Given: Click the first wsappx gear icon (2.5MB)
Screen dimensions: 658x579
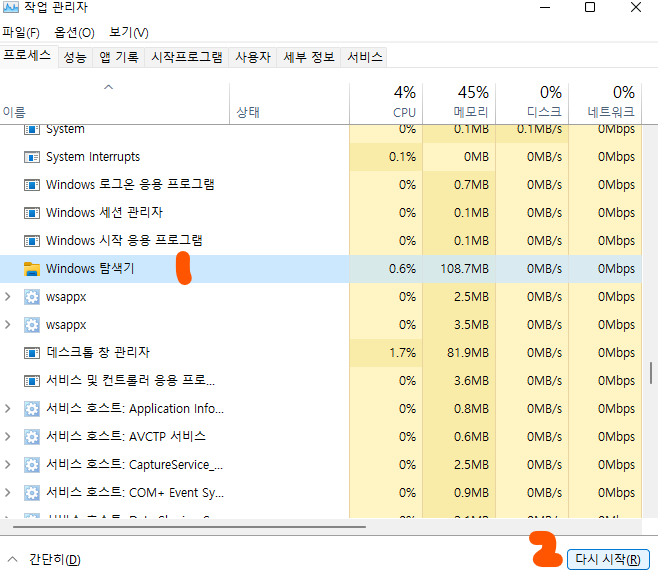Looking at the screenshot, I should pos(32,297).
